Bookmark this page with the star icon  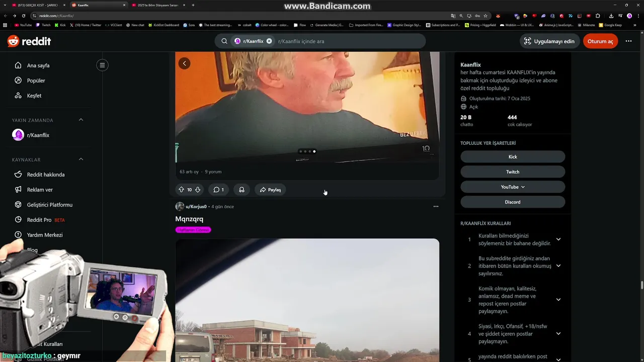point(485,16)
